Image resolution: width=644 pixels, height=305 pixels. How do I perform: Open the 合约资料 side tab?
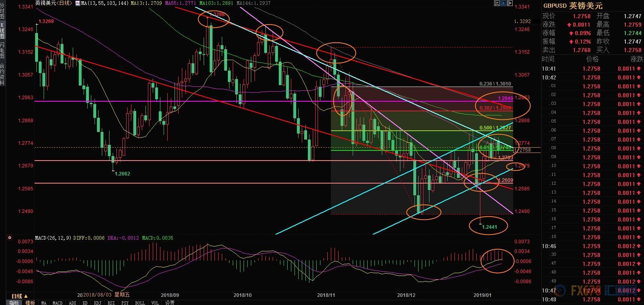(2, 74)
